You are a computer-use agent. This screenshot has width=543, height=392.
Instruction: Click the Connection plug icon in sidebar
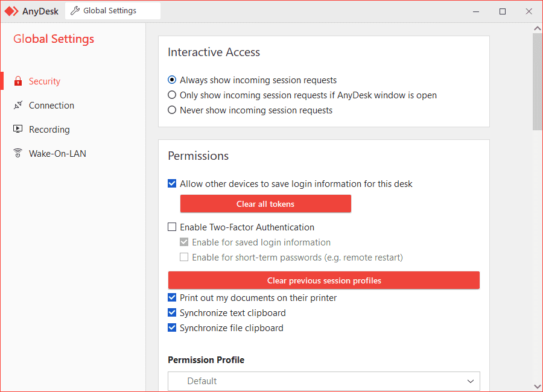(18, 106)
